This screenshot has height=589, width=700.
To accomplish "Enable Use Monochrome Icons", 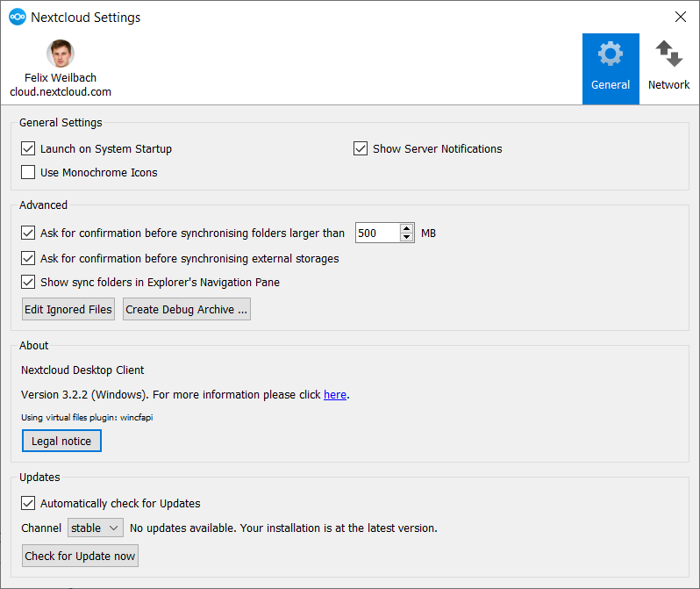I will coord(28,173).
